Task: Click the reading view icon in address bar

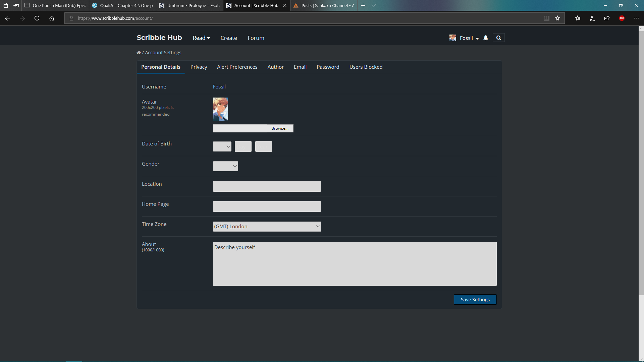Action: click(547, 18)
